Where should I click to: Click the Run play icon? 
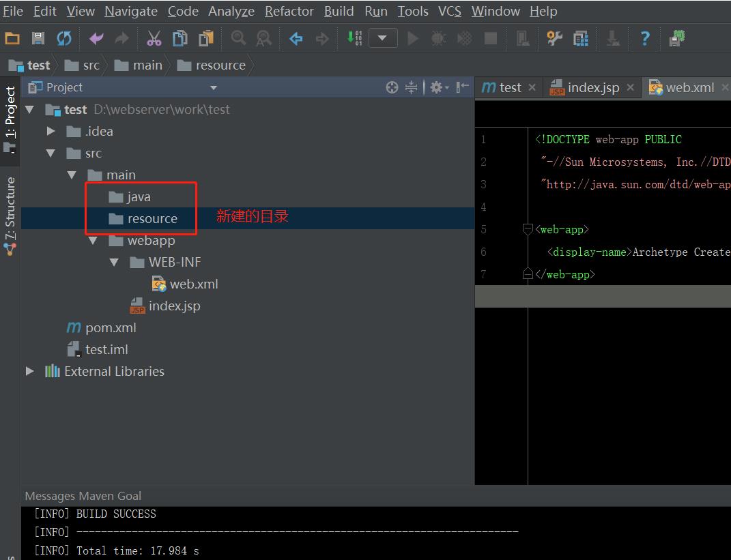coord(412,38)
